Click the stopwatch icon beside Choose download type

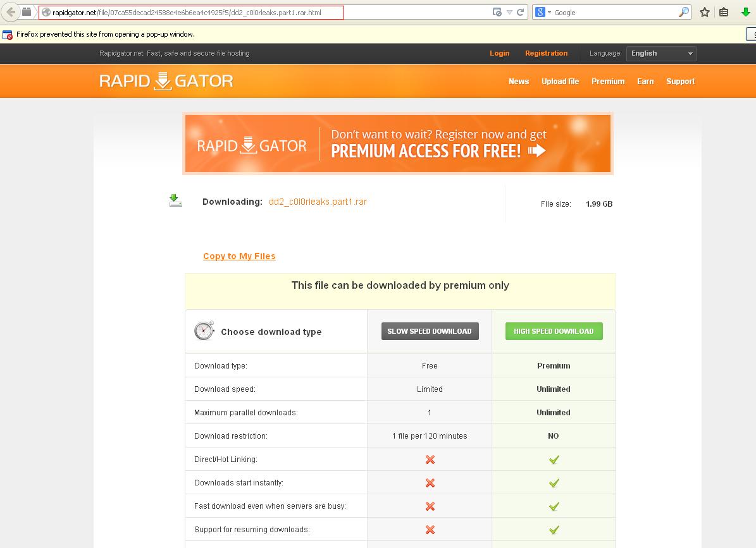point(204,331)
